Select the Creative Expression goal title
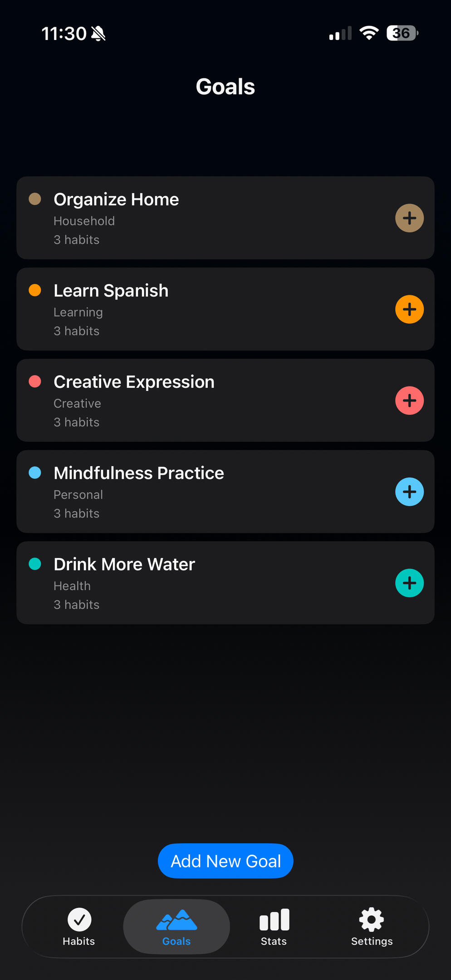This screenshot has height=980, width=451. 134,382
